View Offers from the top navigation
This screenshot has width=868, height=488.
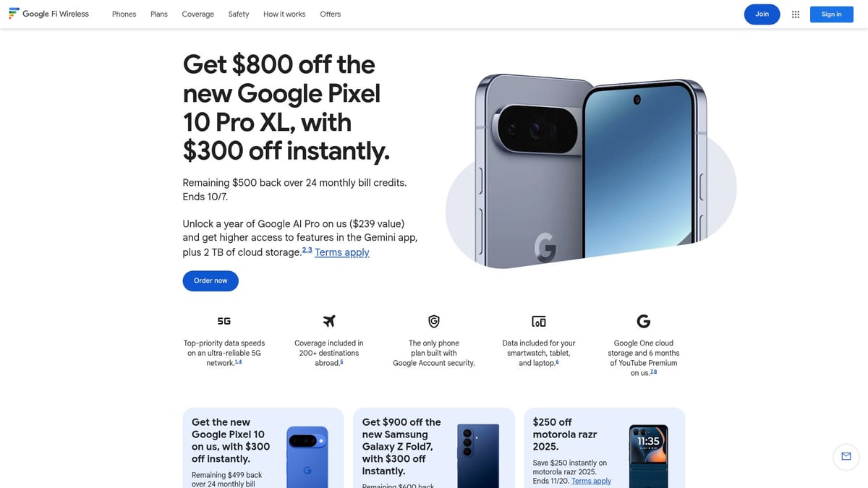tap(331, 14)
